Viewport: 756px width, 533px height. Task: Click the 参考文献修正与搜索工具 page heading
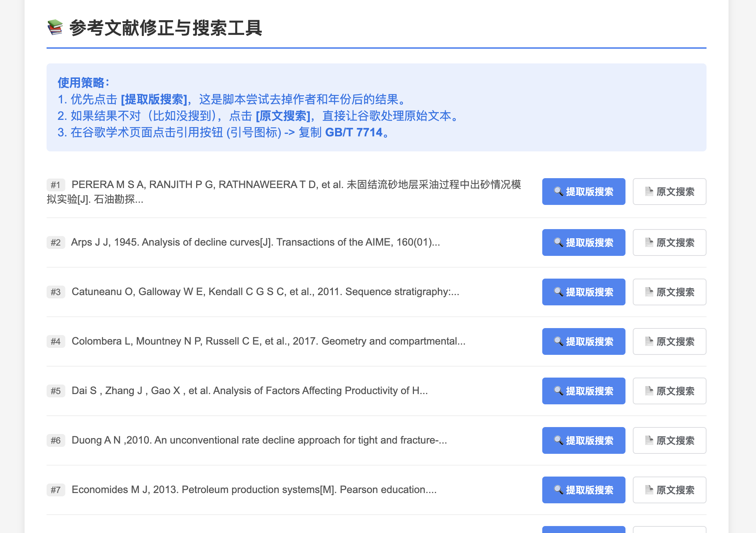(x=165, y=28)
